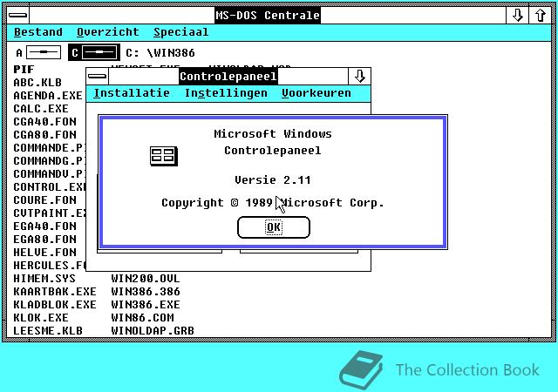Click the Controlepaneel icon in about dialog
Image resolution: width=558 pixels, height=392 pixels.
point(164,156)
